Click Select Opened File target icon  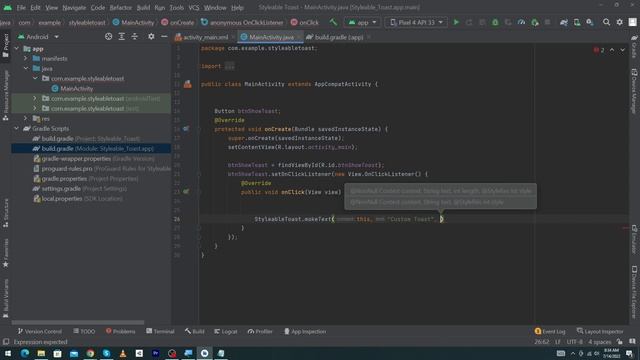(x=108, y=37)
